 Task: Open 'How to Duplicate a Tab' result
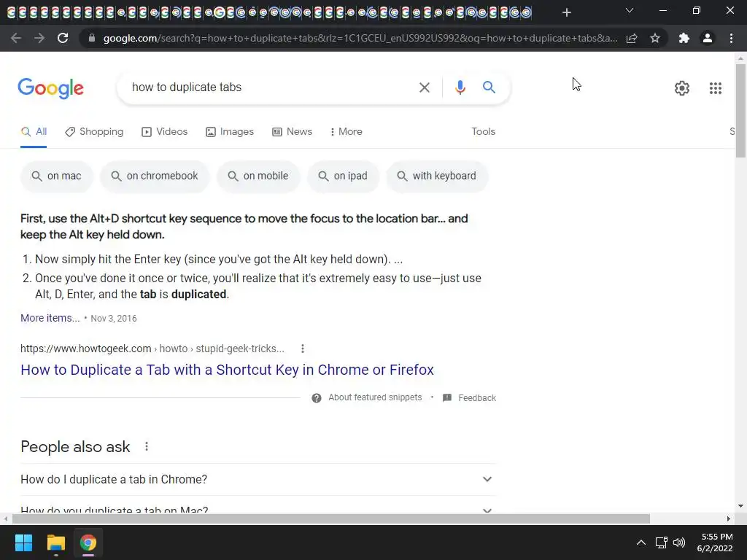tap(228, 370)
